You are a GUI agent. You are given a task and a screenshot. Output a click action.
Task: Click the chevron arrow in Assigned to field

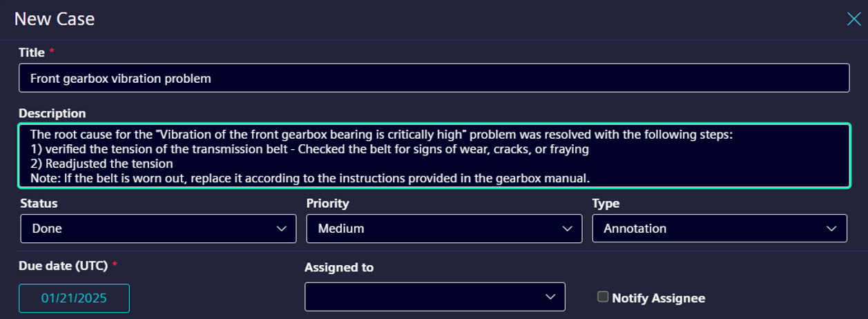tap(550, 297)
